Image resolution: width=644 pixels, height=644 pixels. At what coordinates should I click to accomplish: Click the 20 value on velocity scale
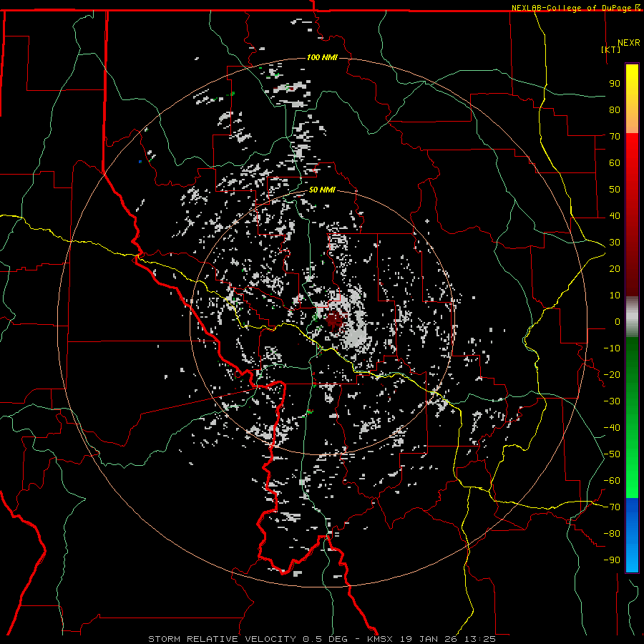pyautogui.click(x=615, y=268)
